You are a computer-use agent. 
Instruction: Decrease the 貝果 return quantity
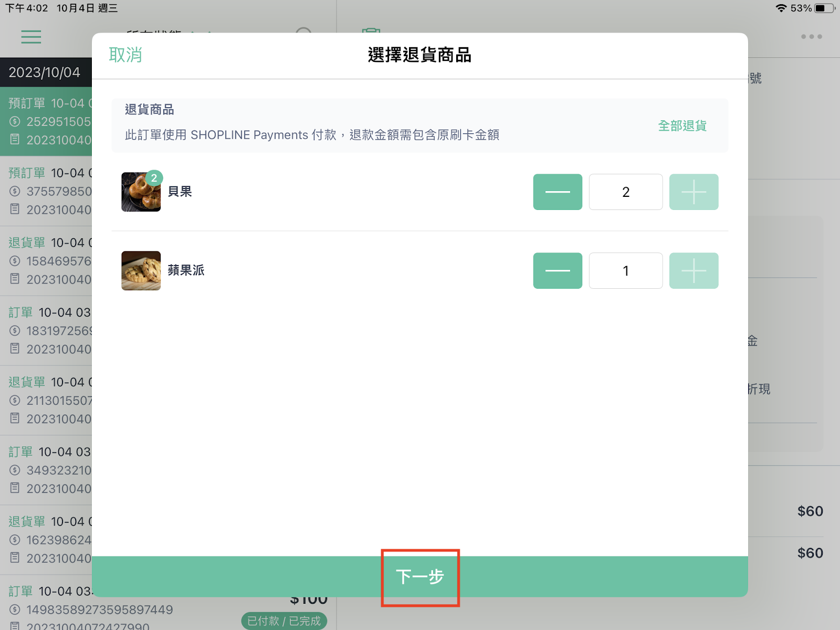point(558,192)
